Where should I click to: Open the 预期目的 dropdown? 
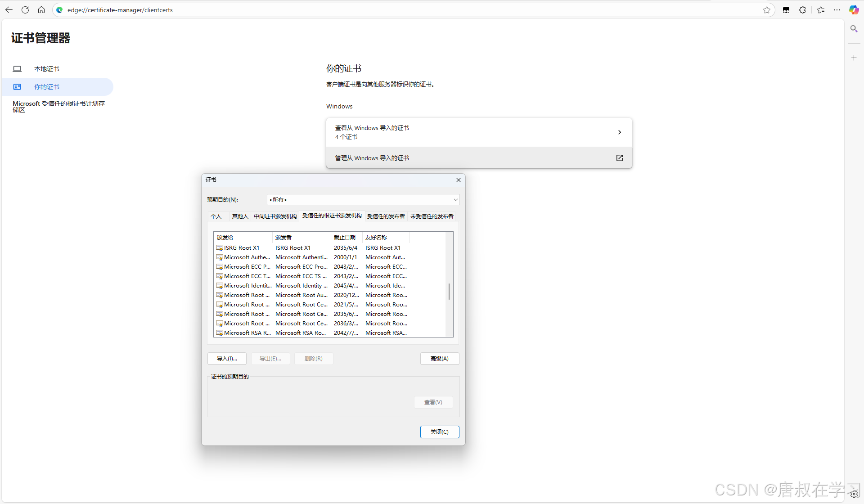click(363, 200)
